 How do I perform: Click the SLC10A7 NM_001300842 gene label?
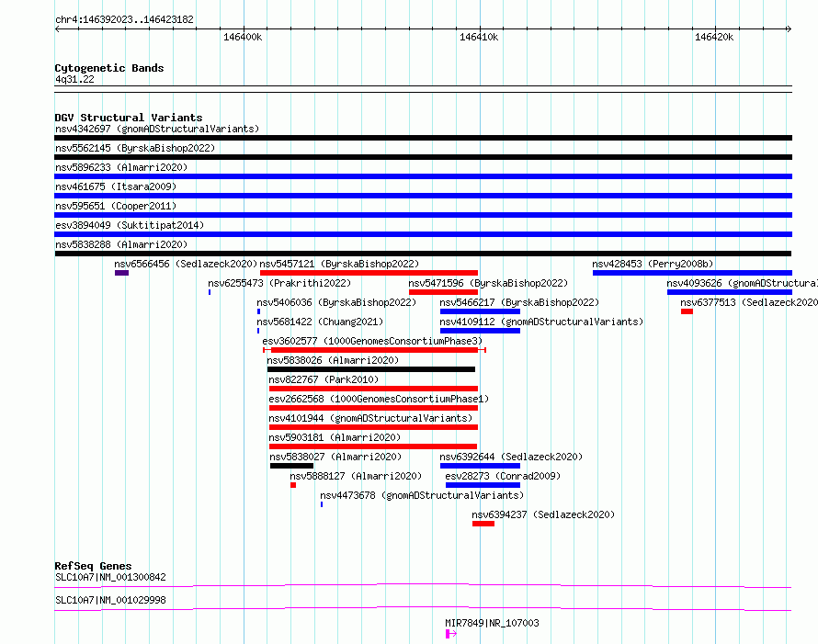coord(110,577)
